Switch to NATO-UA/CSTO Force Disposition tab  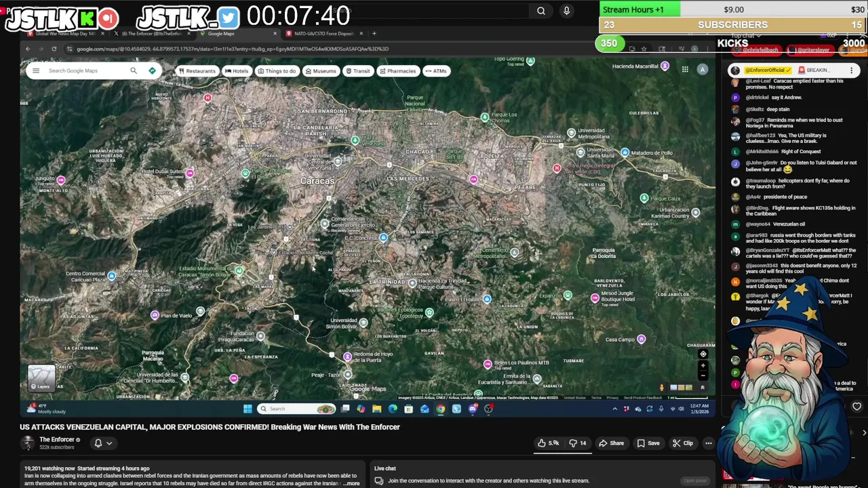pyautogui.click(x=322, y=33)
